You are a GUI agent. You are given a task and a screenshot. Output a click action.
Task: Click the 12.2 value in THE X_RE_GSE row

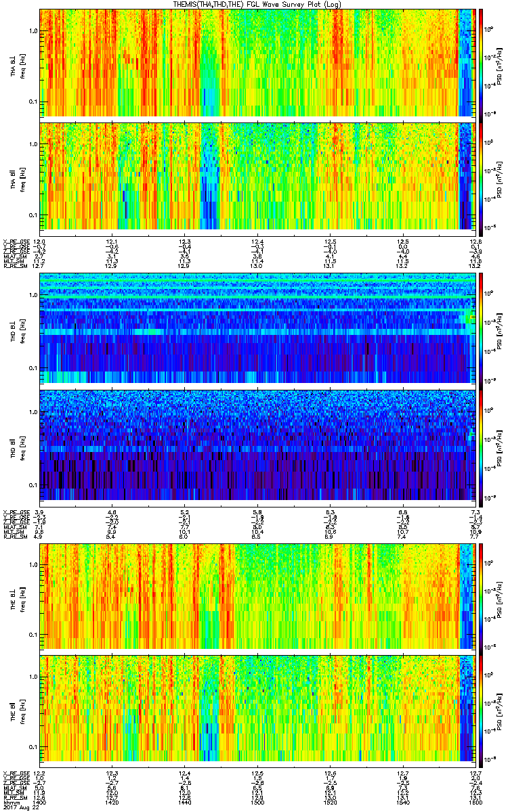[x=39, y=773]
